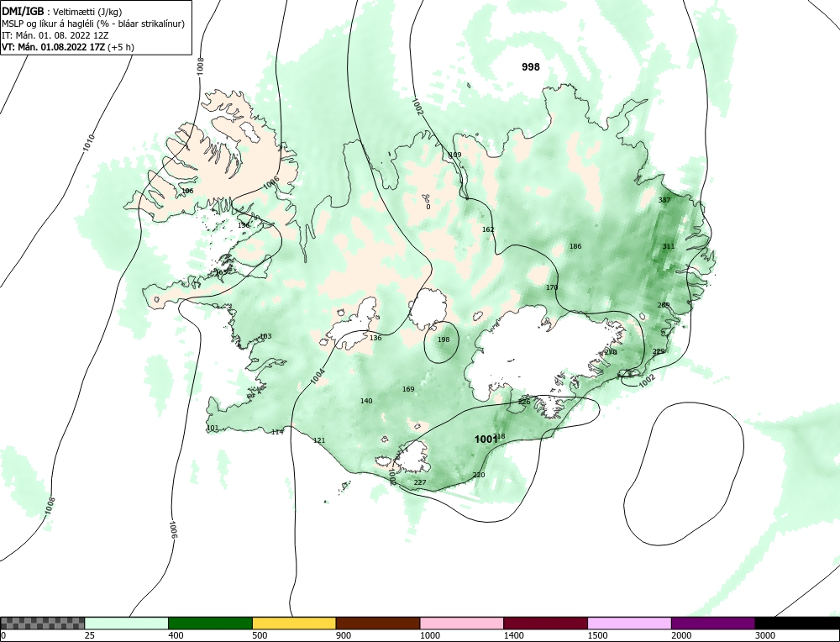Select the 269 value near the east coast
This screenshot has height=642, width=840.
664,305
